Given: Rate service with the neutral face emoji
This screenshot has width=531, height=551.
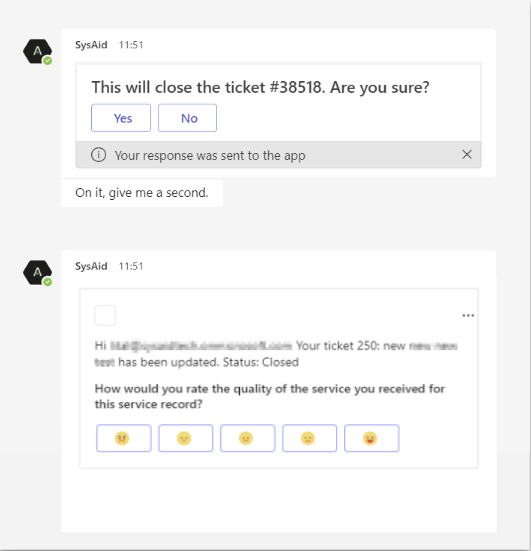Looking at the screenshot, I should [x=248, y=438].
